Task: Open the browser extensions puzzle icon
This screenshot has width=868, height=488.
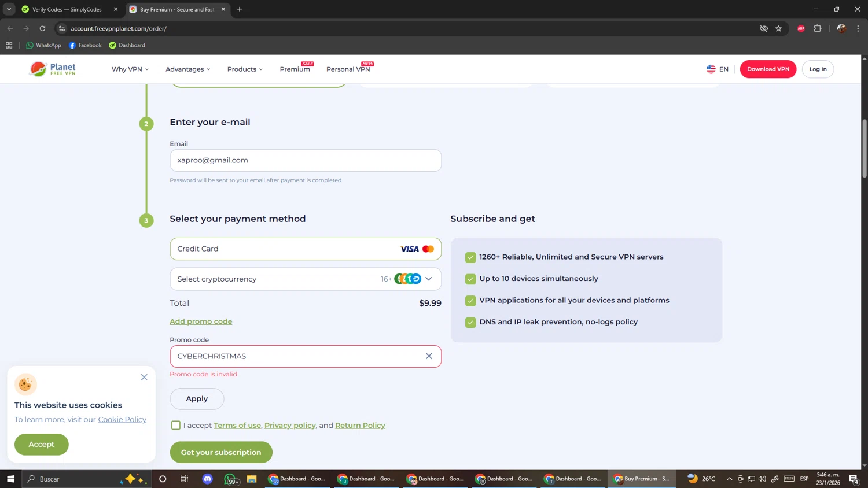Action: 818,28
